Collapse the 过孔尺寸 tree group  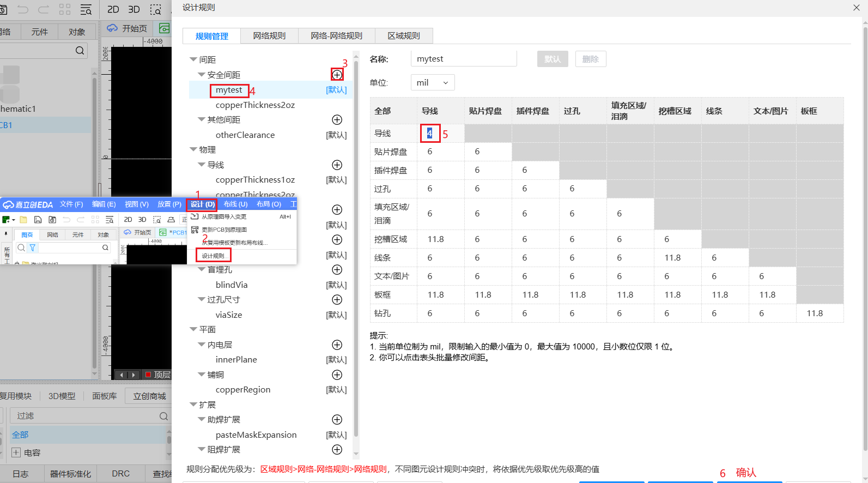(201, 299)
